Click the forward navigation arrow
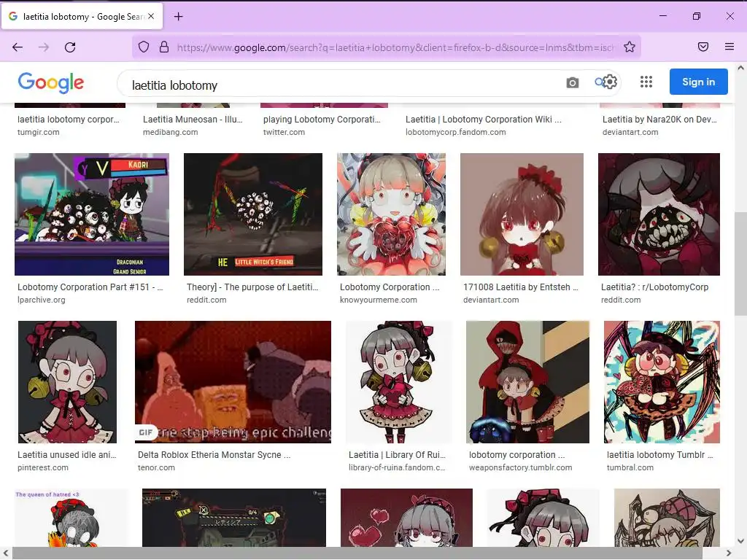The height and width of the screenshot is (560, 747). 44,47
